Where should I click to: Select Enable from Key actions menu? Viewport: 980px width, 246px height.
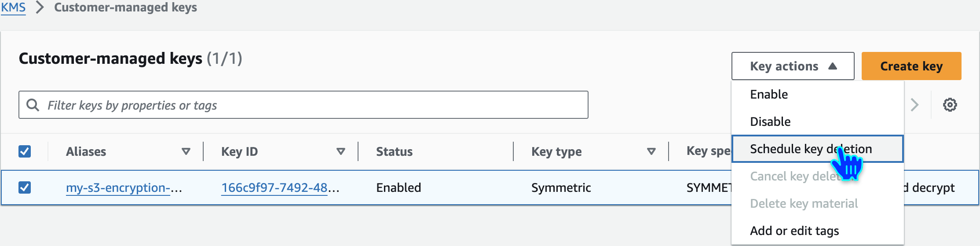pos(769,94)
